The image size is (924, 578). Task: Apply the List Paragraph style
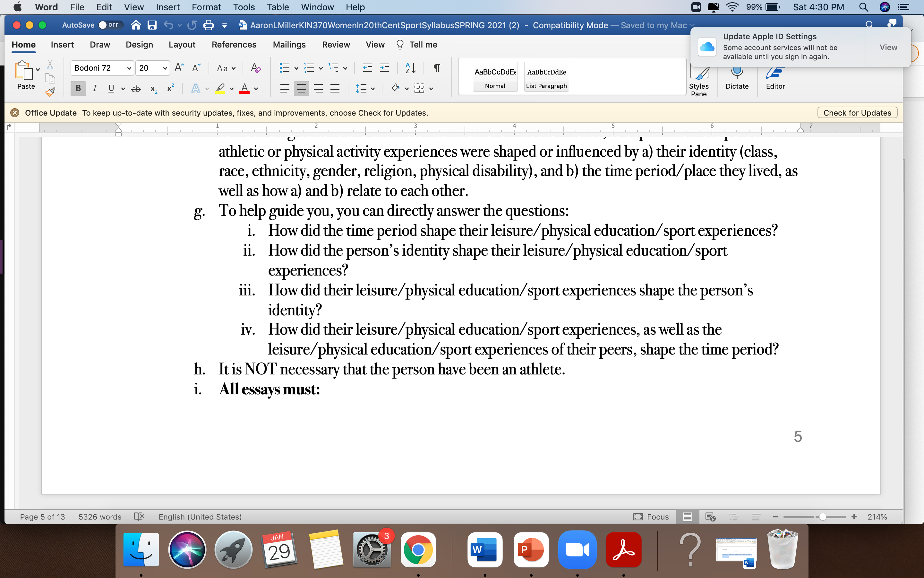tap(546, 76)
